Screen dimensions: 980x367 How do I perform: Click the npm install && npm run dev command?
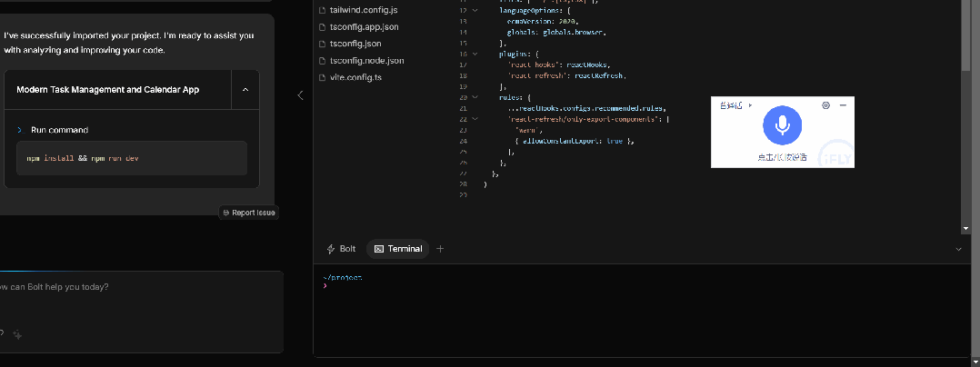pyautogui.click(x=131, y=158)
